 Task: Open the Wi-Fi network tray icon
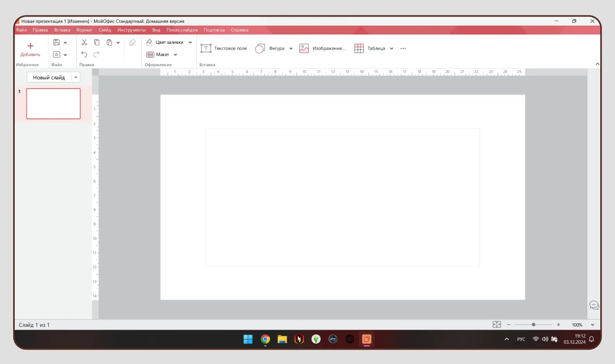pyautogui.click(x=536, y=339)
